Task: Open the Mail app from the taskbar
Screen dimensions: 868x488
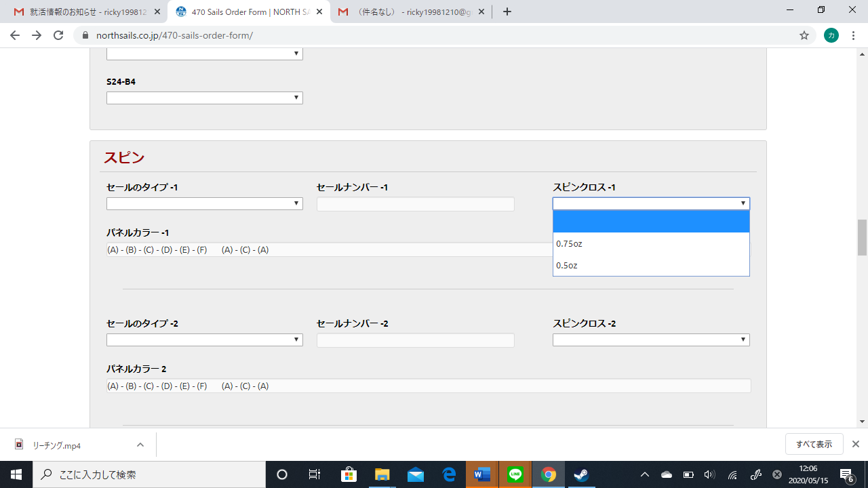Action: (416, 474)
